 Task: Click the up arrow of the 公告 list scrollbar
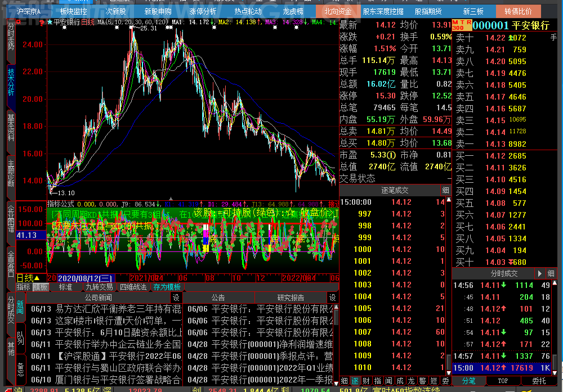pos(336,307)
